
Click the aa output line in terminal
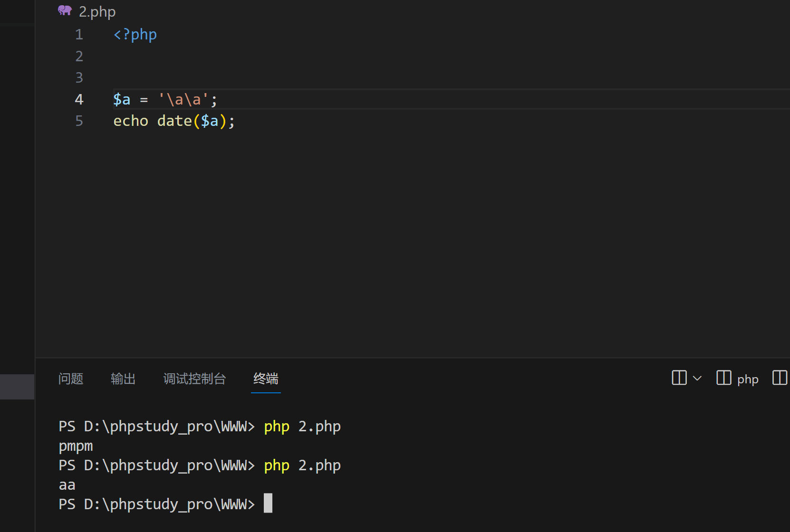[x=67, y=485]
